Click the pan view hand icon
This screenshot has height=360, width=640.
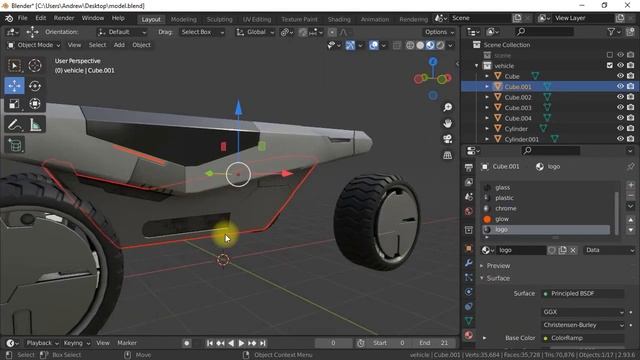tap(448, 123)
